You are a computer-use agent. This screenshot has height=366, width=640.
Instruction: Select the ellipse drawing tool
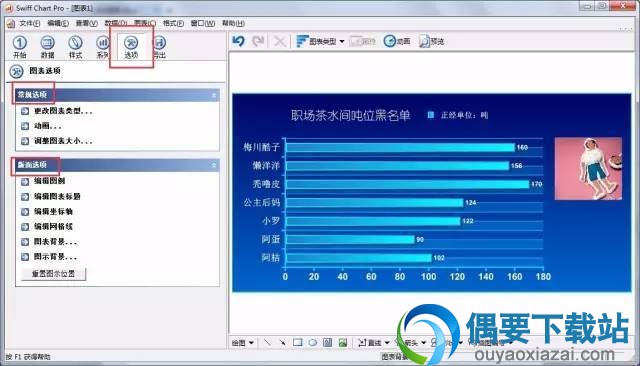tap(313, 342)
